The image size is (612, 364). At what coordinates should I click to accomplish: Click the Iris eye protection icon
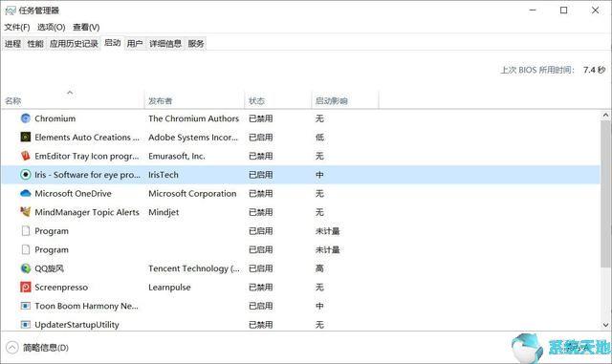point(26,175)
